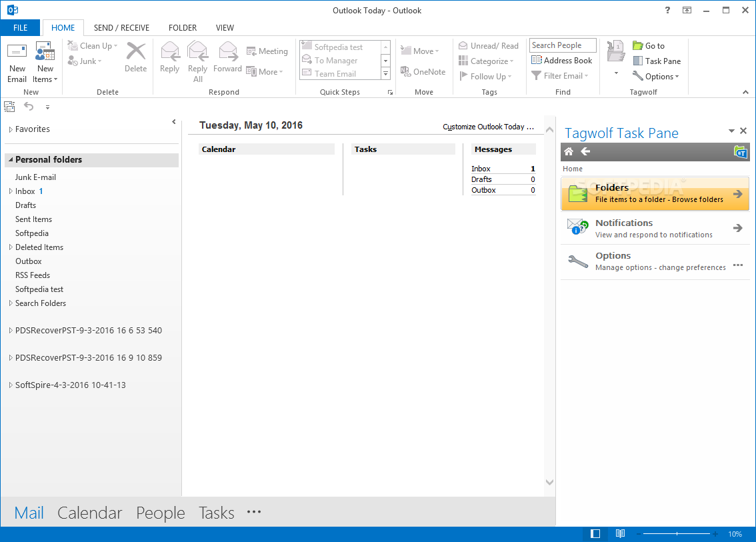Click the Reply envelope icon
Image resolution: width=756 pixels, height=542 pixels.
coord(170,51)
